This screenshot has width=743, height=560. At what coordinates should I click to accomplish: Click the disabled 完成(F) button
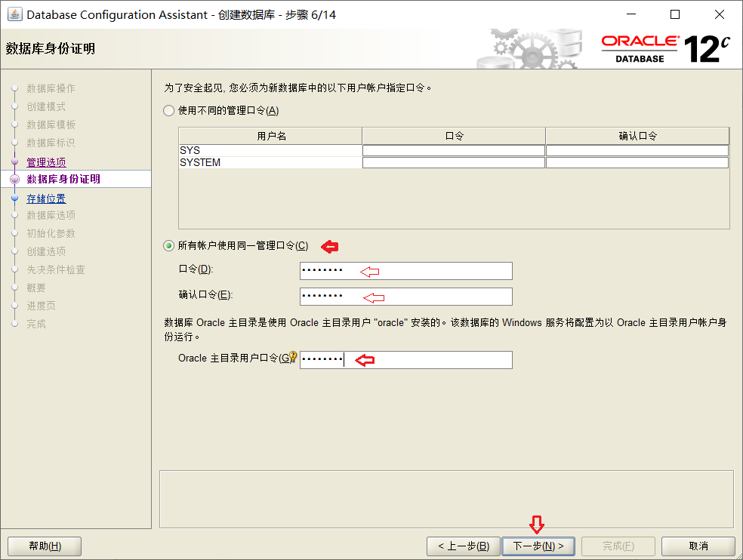[618, 546]
